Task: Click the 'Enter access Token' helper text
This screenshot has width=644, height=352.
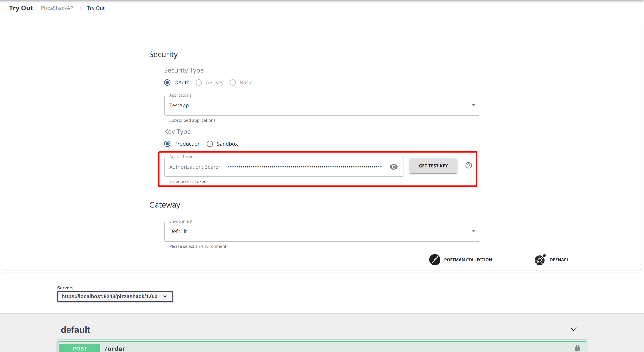Action: click(188, 182)
